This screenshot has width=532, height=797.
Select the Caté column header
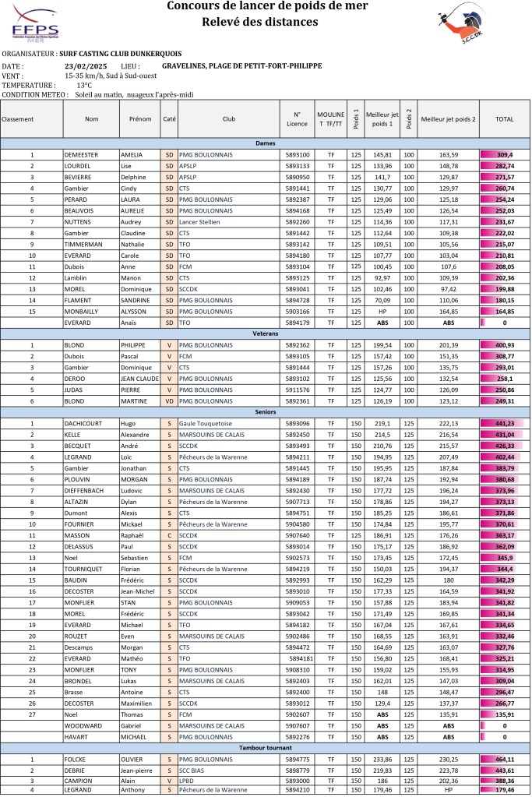(169, 119)
